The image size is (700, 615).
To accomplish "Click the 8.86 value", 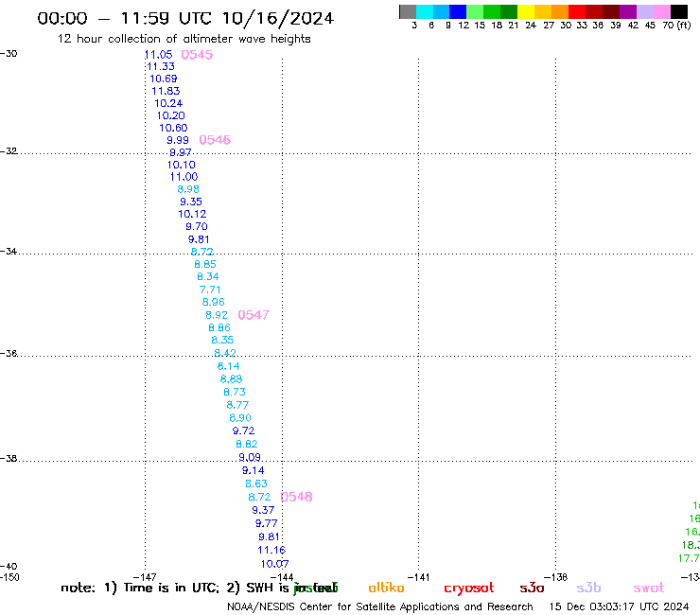I will pos(219,327).
